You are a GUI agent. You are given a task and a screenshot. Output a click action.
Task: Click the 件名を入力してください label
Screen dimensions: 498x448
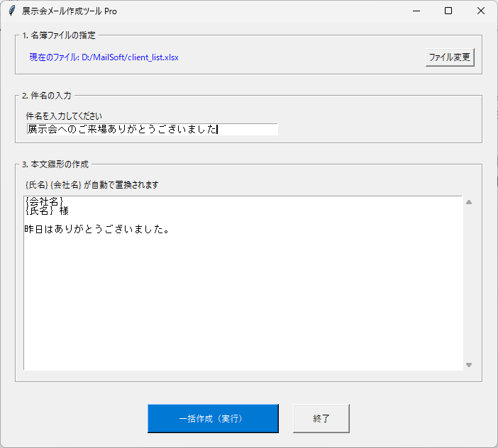pos(64,116)
